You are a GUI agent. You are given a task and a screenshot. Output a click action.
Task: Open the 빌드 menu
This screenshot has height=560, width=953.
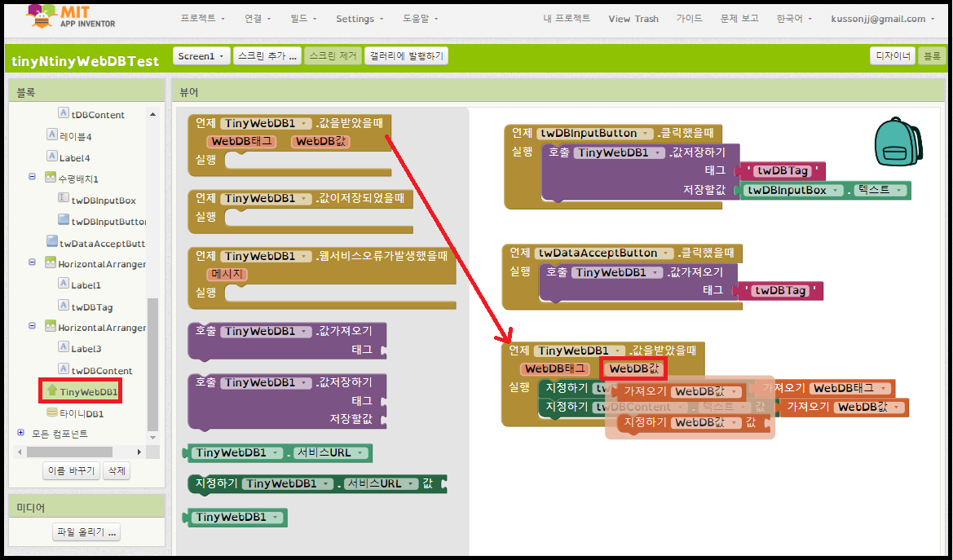tap(303, 19)
